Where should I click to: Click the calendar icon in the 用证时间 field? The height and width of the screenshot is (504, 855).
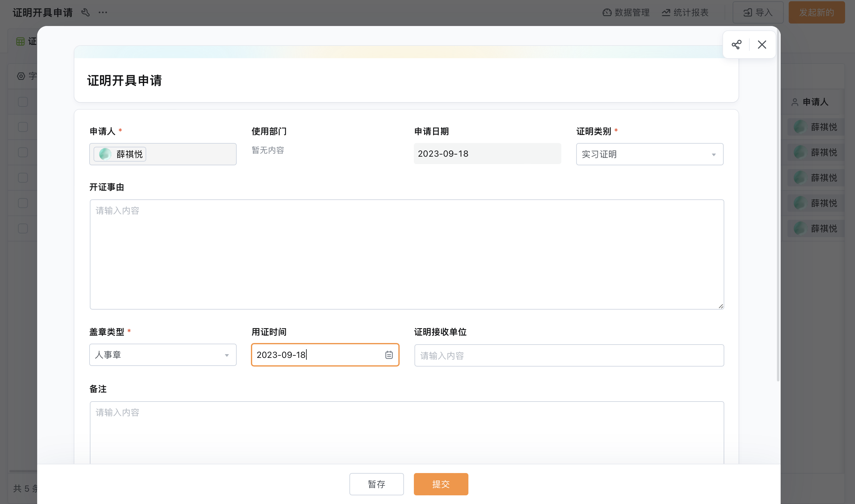389,355
